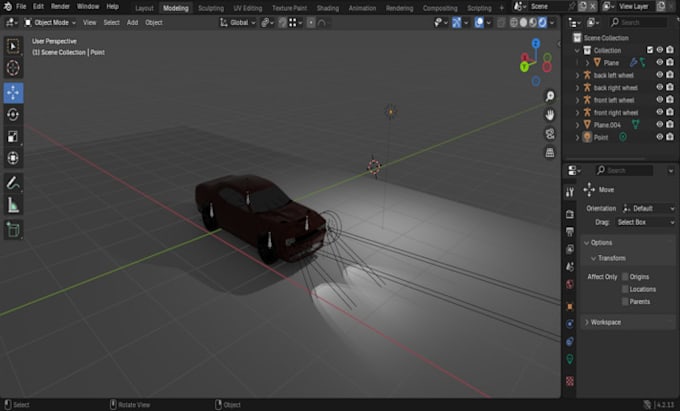
Task: Click the properties editor search field
Action: (x=624, y=170)
